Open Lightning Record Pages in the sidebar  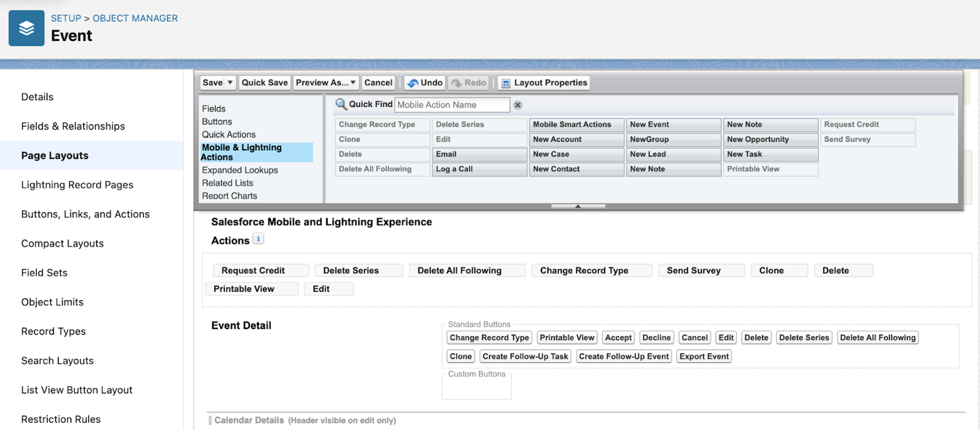pyautogui.click(x=77, y=184)
